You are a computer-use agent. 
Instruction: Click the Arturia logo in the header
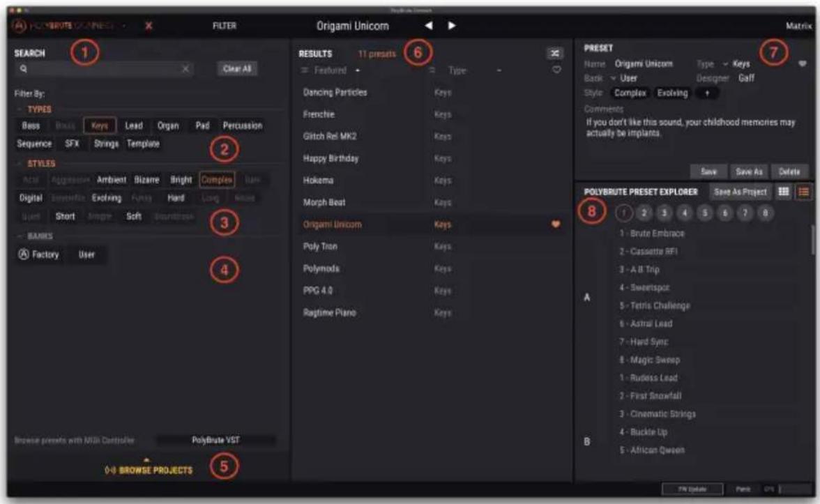[x=19, y=26]
